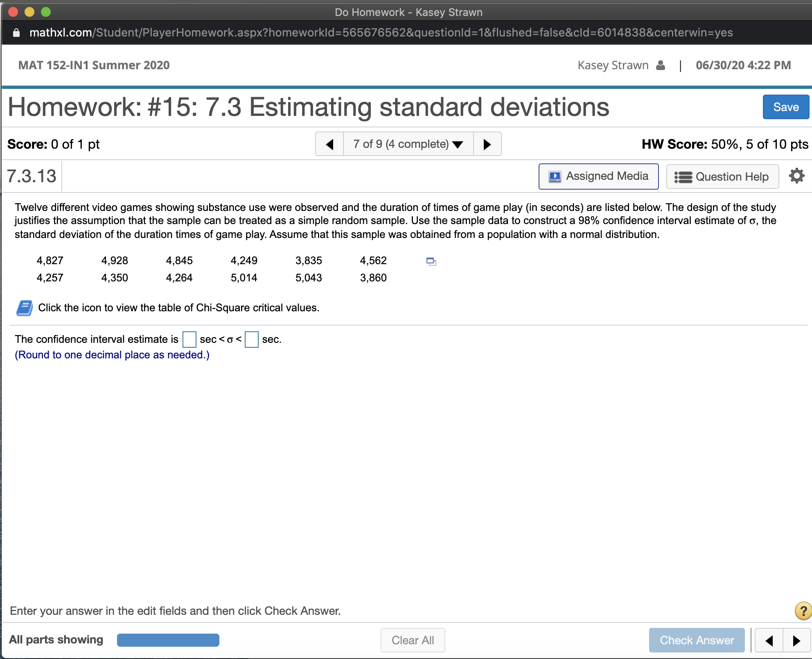Click bottom-right next arrow button

click(796, 640)
